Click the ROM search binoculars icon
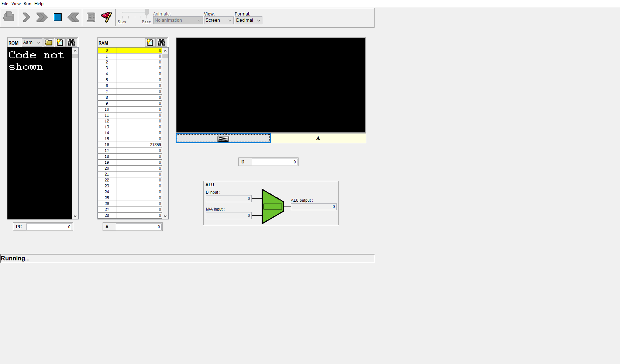 72,42
